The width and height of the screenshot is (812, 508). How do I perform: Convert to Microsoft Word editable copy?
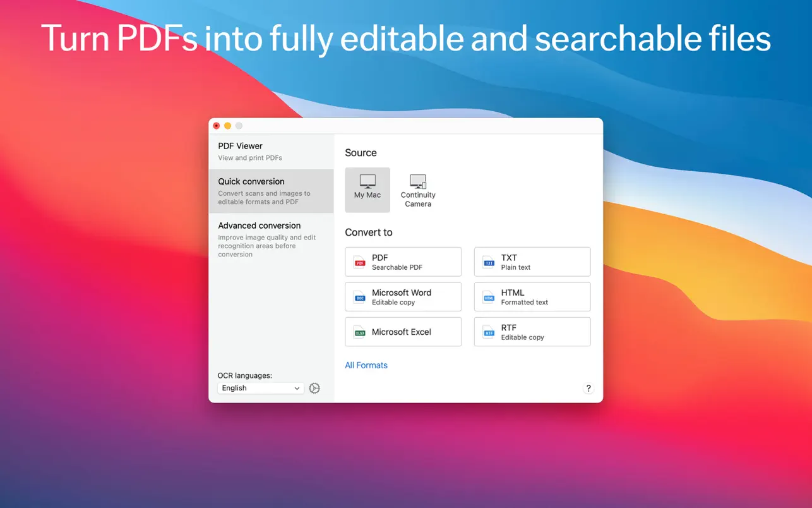point(403,297)
